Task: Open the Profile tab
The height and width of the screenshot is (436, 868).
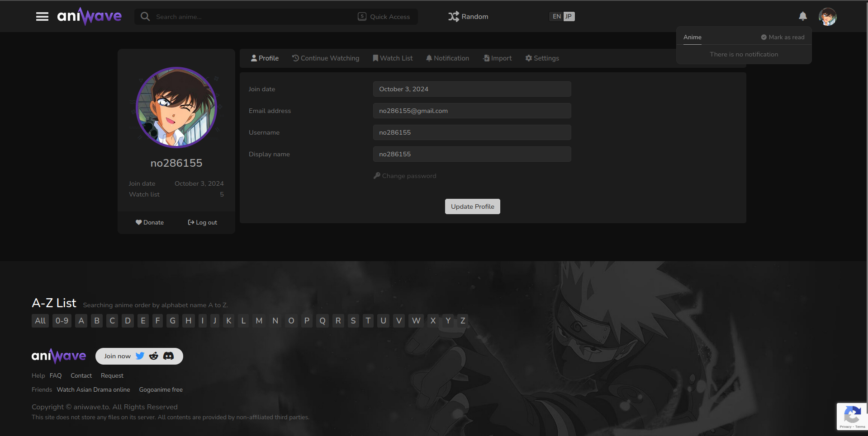Action: point(265,58)
